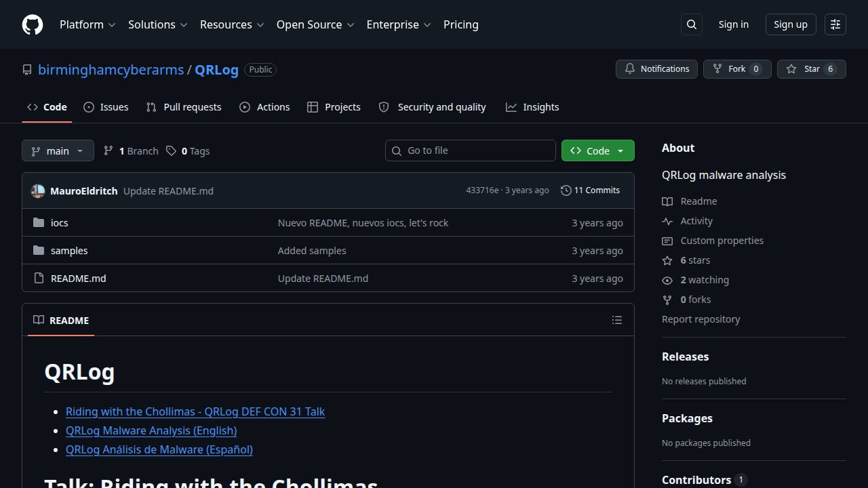The width and height of the screenshot is (868, 488).
Task: Expand the Resources menu
Action: [231, 24]
